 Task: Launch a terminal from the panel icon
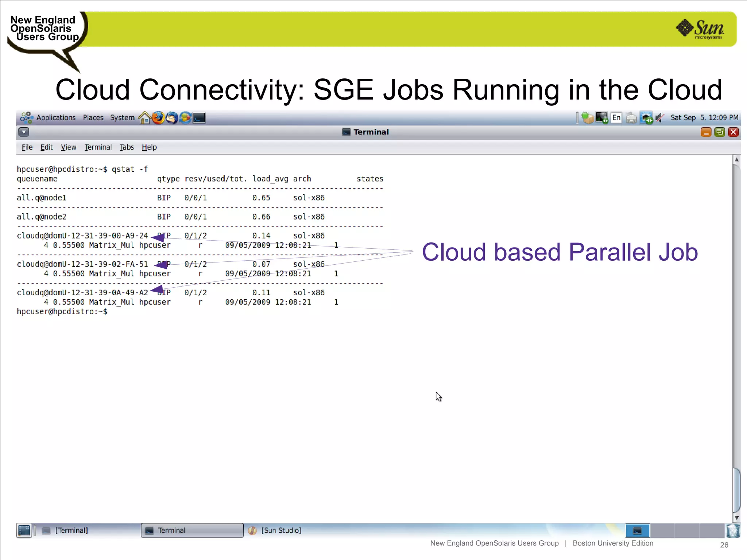199,118
